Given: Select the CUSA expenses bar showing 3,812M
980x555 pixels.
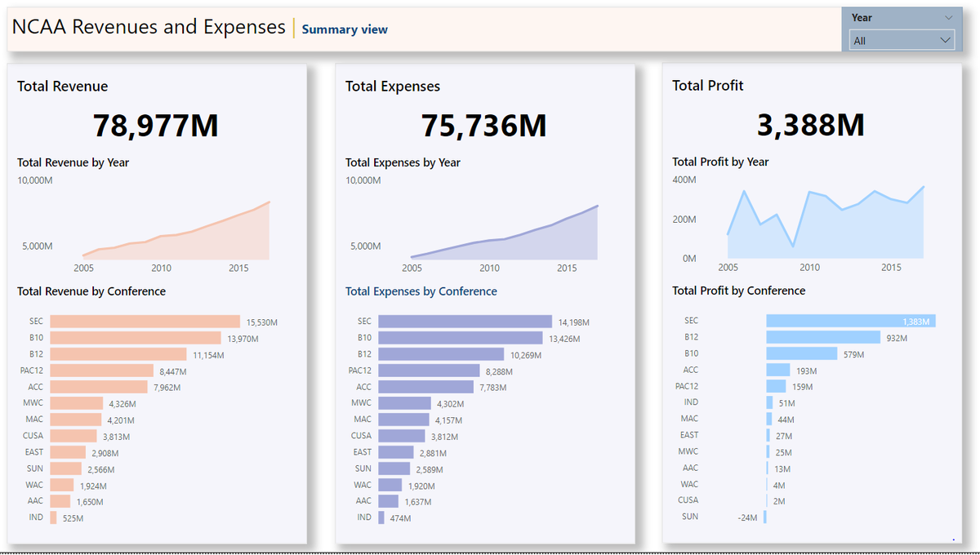Looking at the screenshot, I should 400,435.
